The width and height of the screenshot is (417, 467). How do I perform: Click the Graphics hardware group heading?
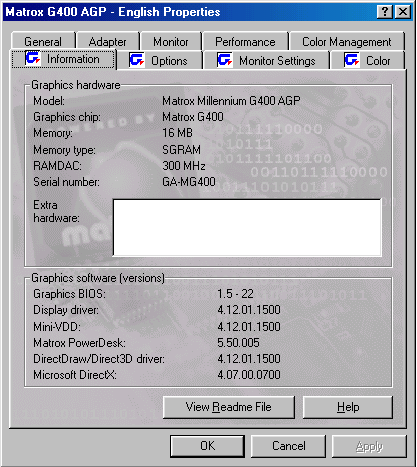76,85
